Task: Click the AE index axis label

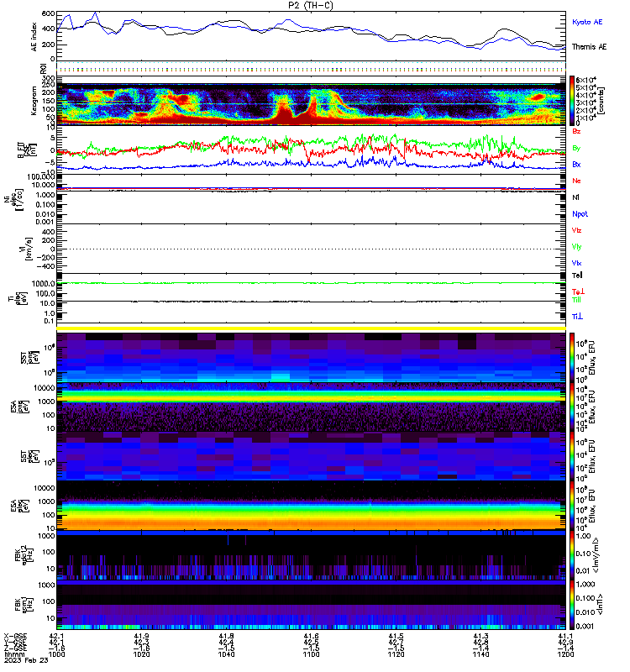Action: [34, 37]
